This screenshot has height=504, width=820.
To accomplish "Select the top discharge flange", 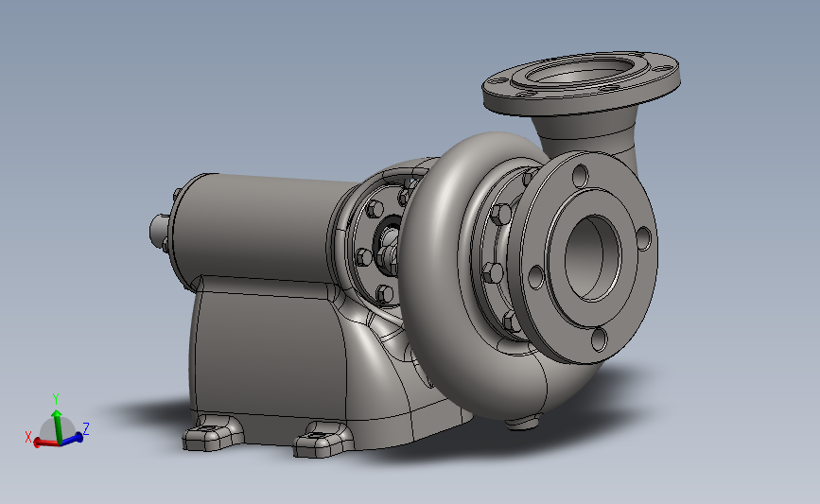I will tap(581, 82).
